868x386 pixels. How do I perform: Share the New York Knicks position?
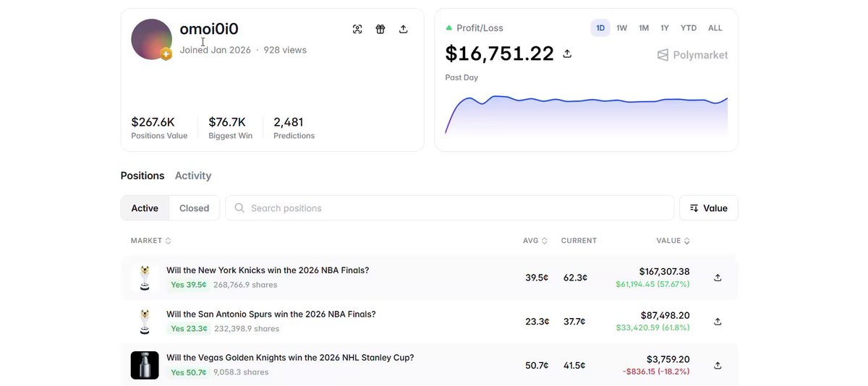[718, 278]
